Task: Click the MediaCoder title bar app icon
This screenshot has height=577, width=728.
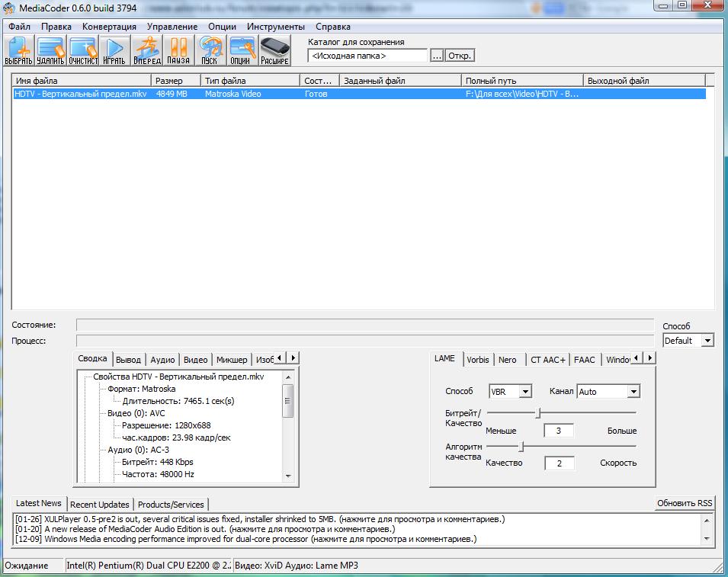Action: pos(9,8)
